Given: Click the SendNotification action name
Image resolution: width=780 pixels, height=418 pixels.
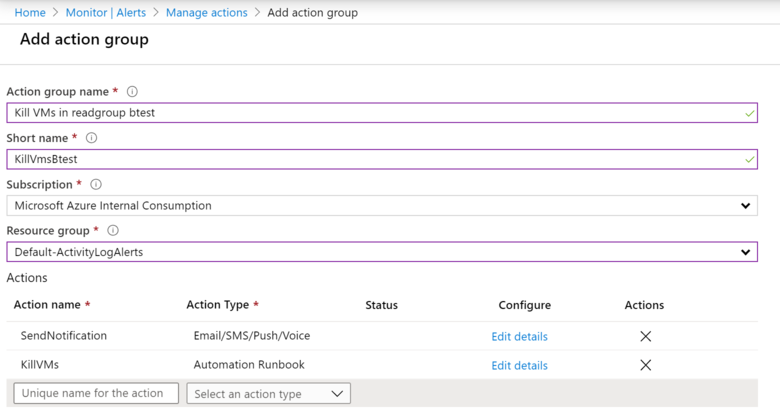Looking at the screenshot, I should coord(64,336).
